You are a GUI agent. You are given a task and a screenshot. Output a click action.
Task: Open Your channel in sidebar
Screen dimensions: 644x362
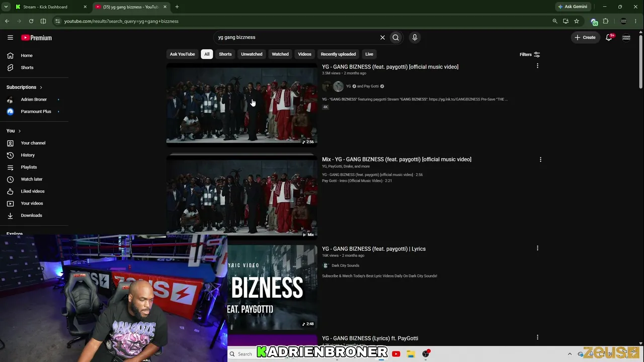[x=33, y=143]
